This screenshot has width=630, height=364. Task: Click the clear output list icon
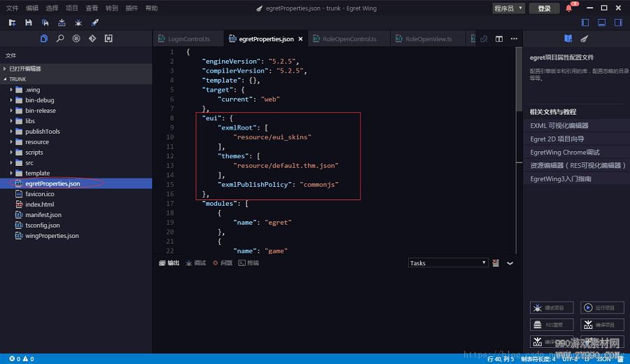[496, 263]
